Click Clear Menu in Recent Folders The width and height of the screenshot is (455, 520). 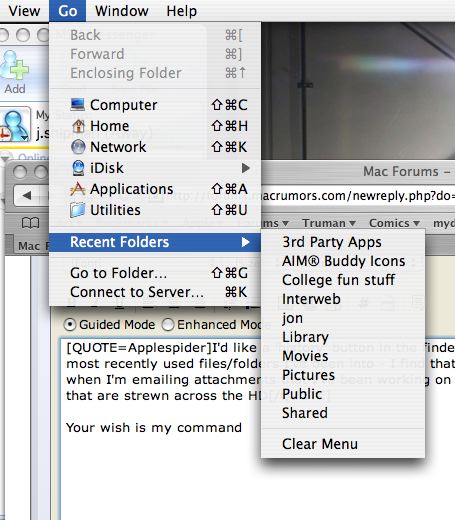[343, 444]
